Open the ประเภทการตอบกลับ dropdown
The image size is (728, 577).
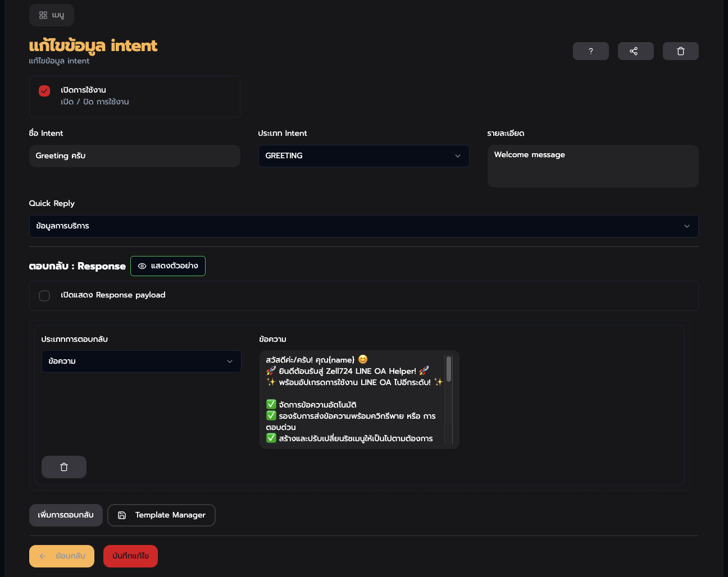[141, 361]
